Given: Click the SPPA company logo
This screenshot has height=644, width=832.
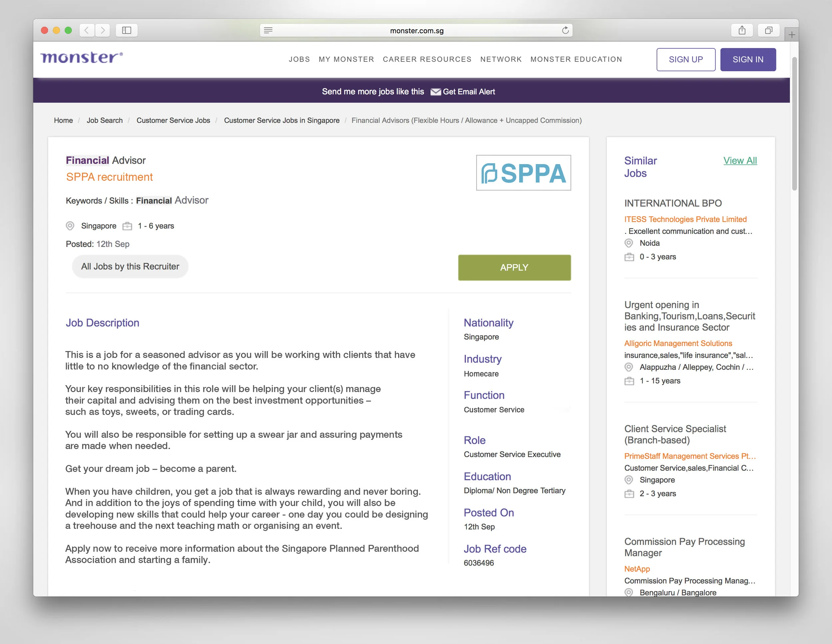Looking at the screenshot, I should coord(523,173).
